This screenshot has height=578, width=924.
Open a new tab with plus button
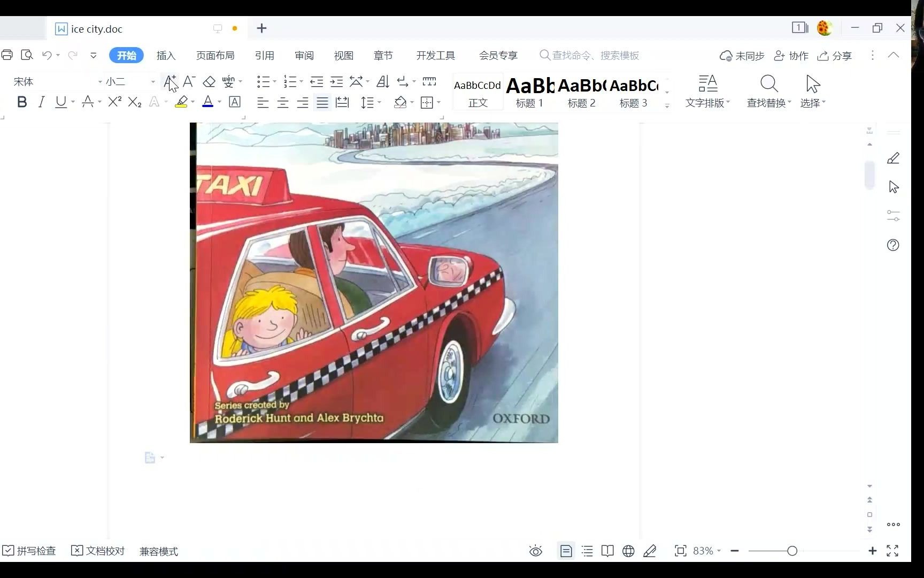(261, 28)
